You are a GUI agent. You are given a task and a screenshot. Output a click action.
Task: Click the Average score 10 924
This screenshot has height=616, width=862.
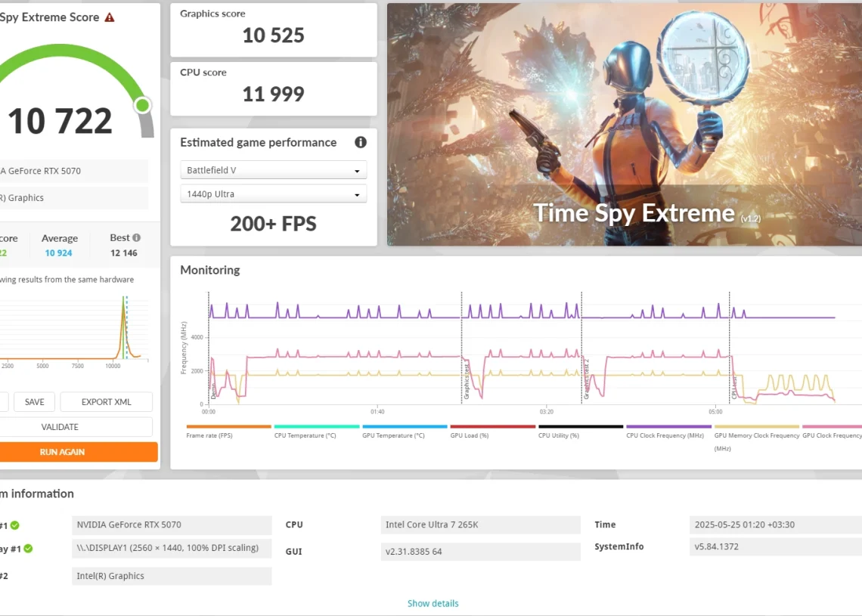tap(58, 252)
